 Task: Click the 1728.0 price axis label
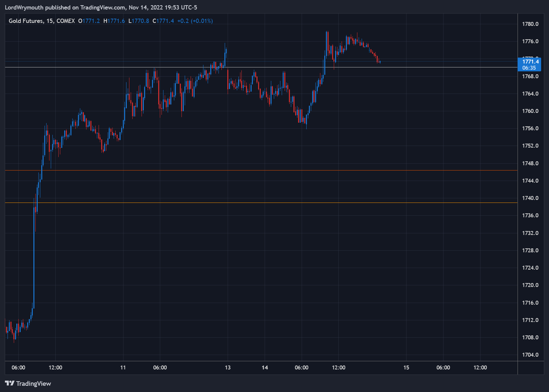530,250
